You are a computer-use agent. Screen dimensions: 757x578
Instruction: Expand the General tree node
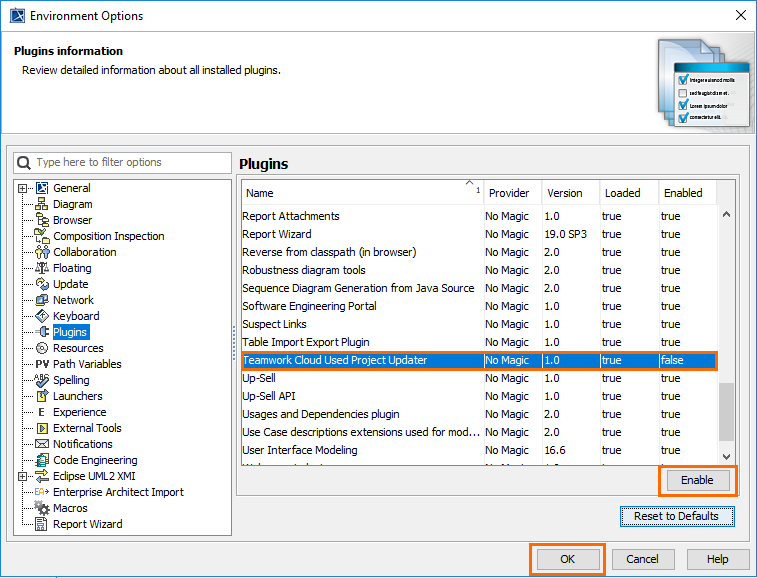pos(23,188)
